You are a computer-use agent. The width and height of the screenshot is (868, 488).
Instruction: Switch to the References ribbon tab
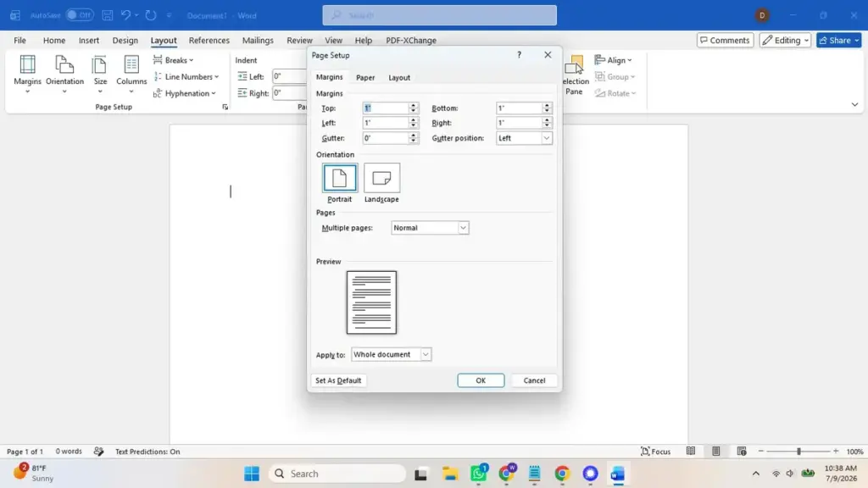[x=209, y=40]
